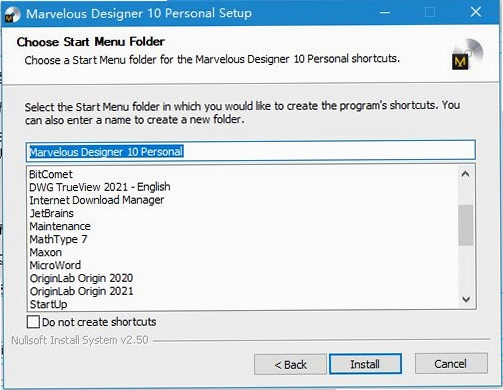
Task: Pick the Maintenance folder entry
Action: coord(60,226)
